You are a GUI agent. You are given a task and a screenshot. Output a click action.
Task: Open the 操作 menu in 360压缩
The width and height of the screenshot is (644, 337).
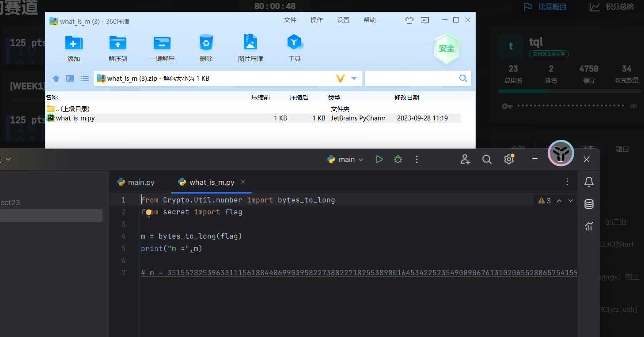pos(316,20)
